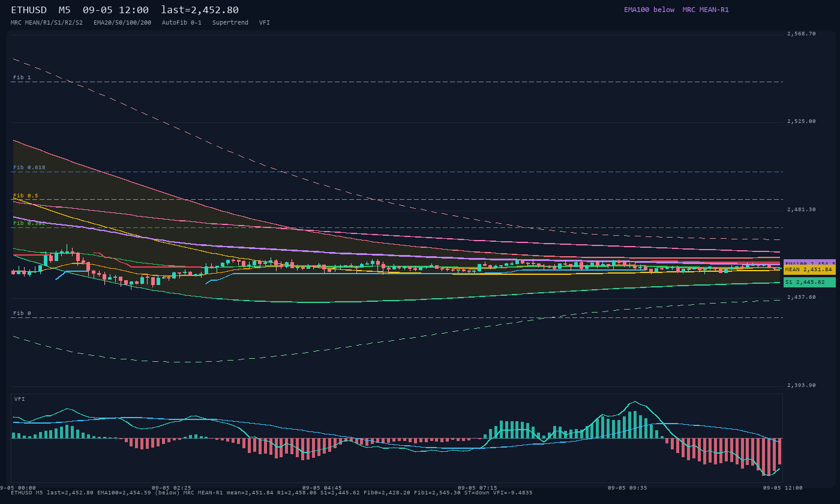The image size is (840, 504).
Task: Click the bottom status line summary text
Action: (271, 493)
